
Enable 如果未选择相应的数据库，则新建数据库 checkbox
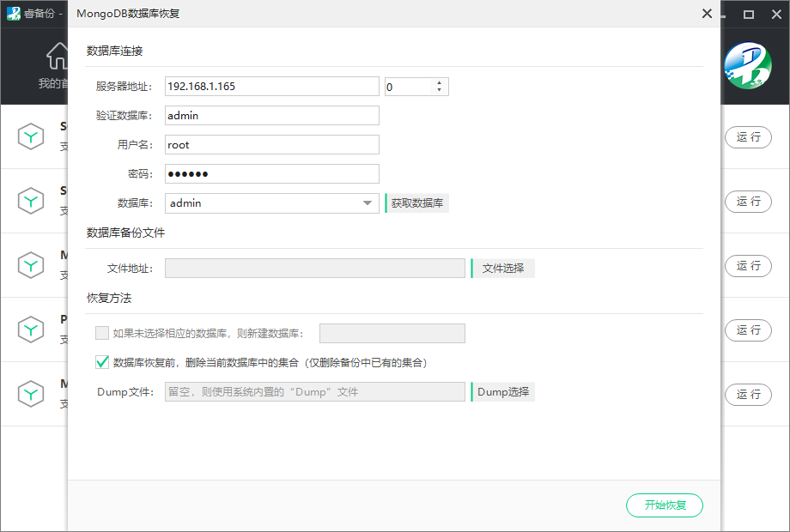click(102, 333)
